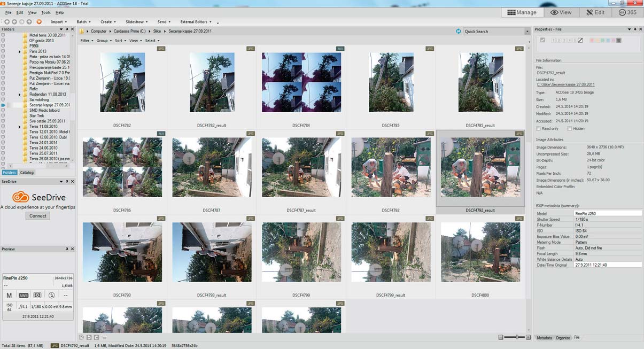Viewport: 644px width, 349px height.
Task: Open the Help menu
Action: pos(59,12)
